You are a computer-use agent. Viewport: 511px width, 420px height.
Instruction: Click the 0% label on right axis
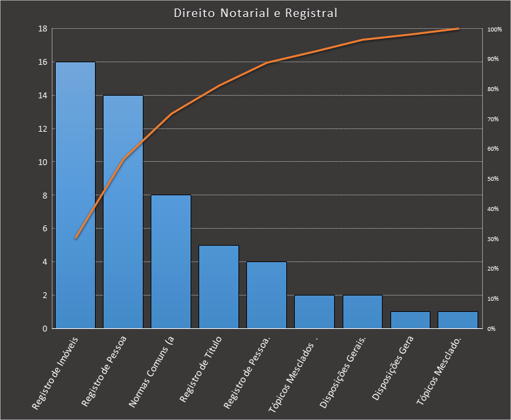click(492, 328)
